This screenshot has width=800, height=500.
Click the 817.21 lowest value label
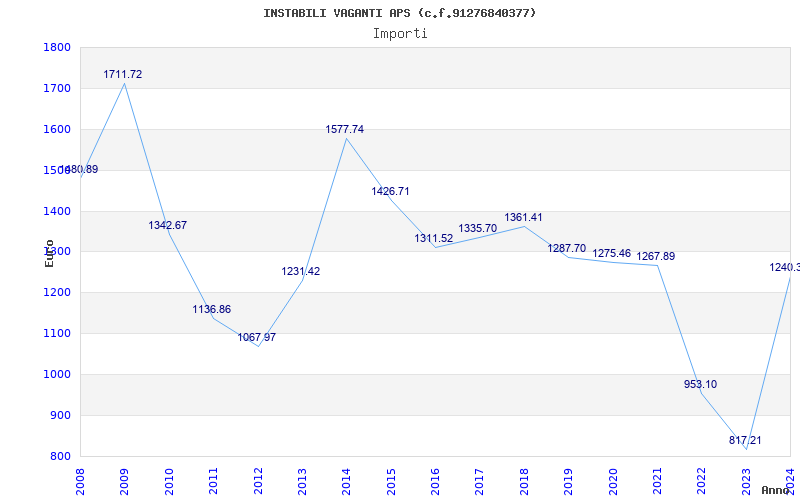[x=745, y=440]
